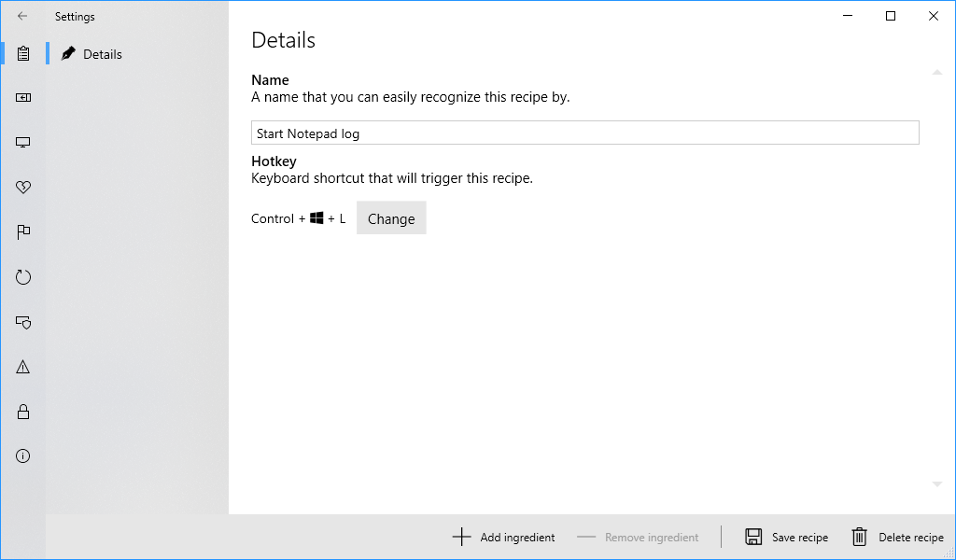The image size is (956, 560).
Task: Open the flag section in sidebar
Action: (23, 232)
